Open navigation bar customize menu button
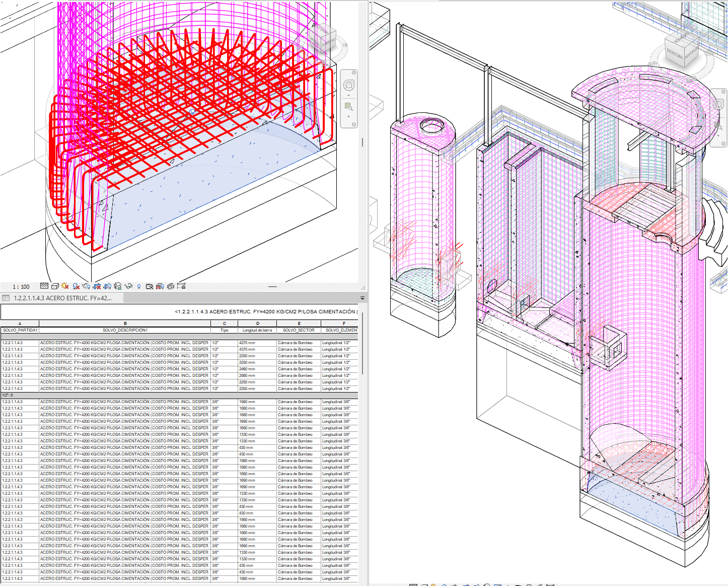Screen dimensions: 728x586 (354, 124)
